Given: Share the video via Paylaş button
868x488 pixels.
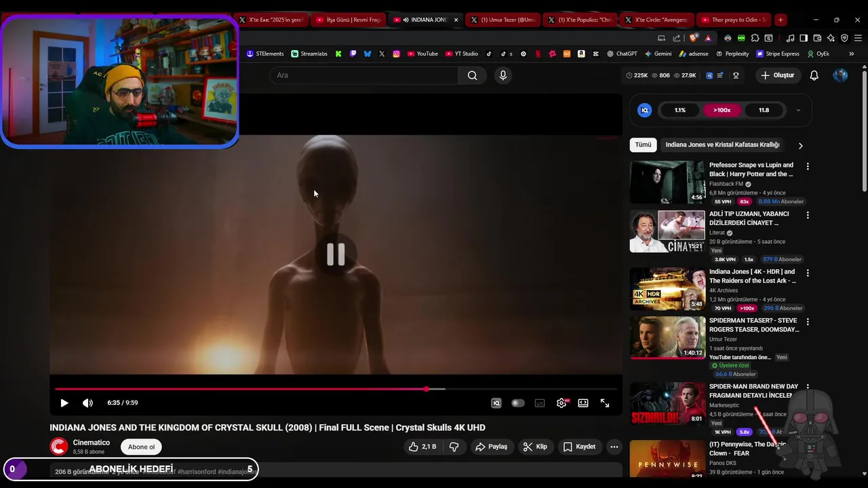Looking at the screenshot, I should [x=492, y=447].
